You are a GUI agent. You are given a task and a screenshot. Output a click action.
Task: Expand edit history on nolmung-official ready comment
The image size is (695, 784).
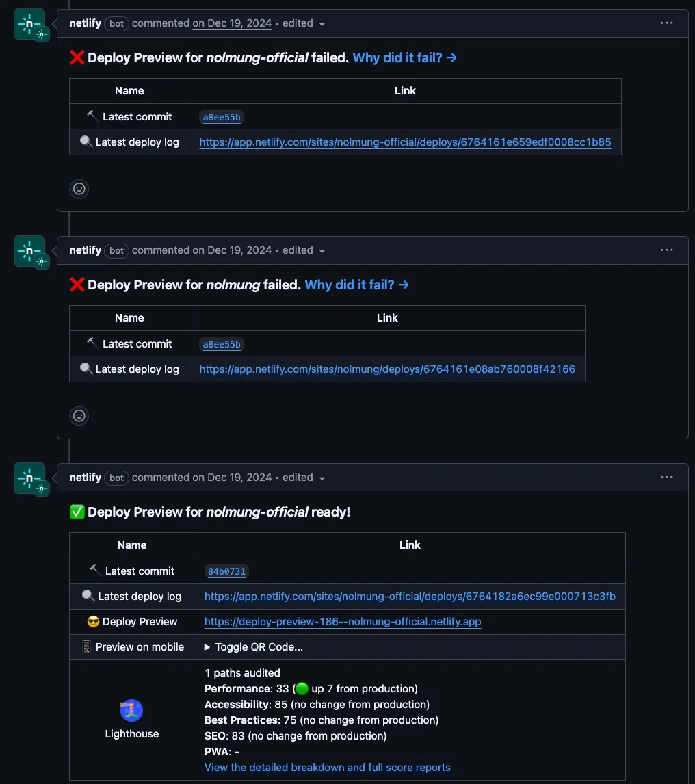(x=304, y=478)
